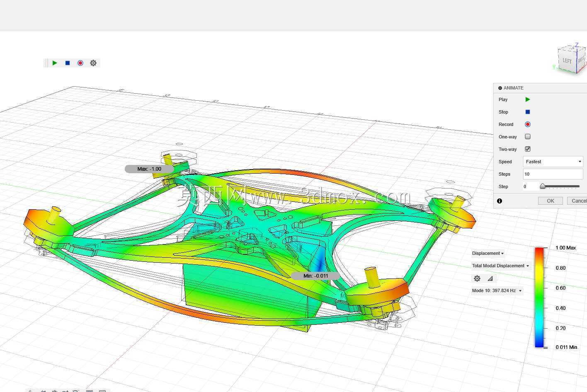The image size is (587, 392).
Task: Open animation settings gear in the floating toolbar
Action: (x=93, y=63)
